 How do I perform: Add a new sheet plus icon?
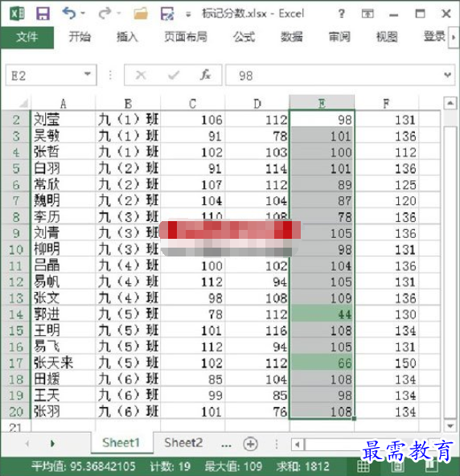point(250,444)
